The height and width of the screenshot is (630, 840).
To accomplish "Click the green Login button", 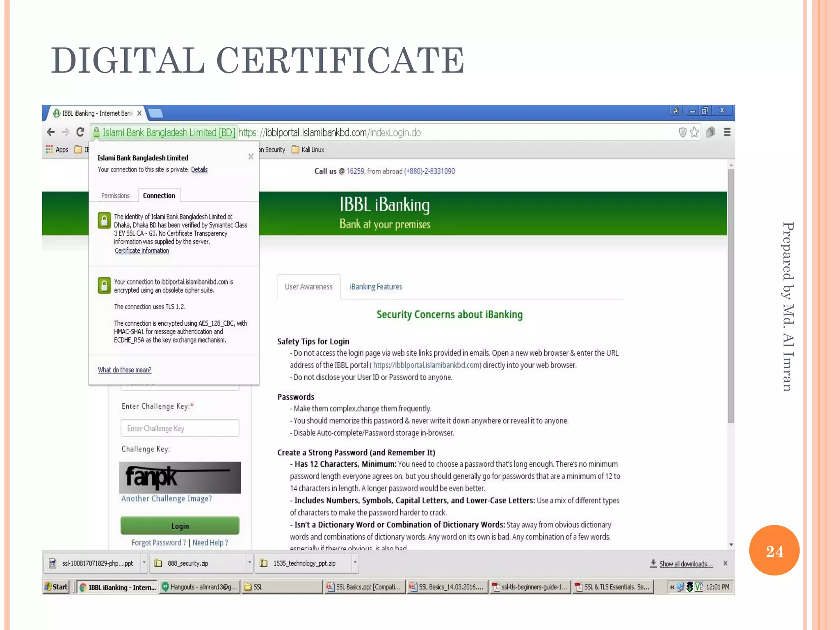I will (x=180, y=526).
